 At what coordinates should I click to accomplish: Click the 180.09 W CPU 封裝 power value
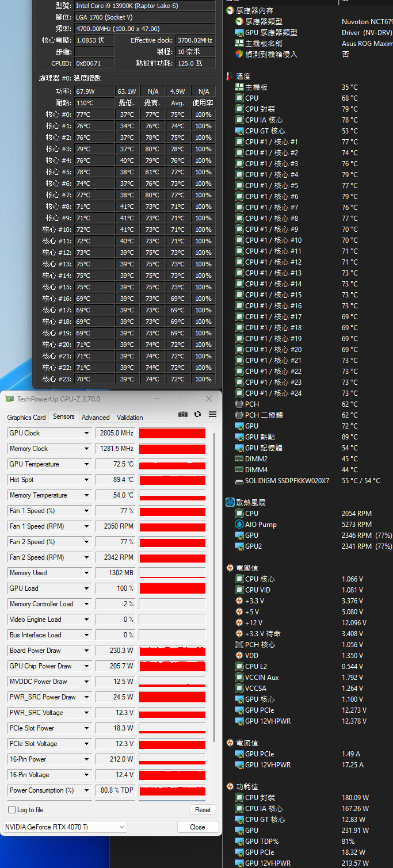click(x=356, y=797)
